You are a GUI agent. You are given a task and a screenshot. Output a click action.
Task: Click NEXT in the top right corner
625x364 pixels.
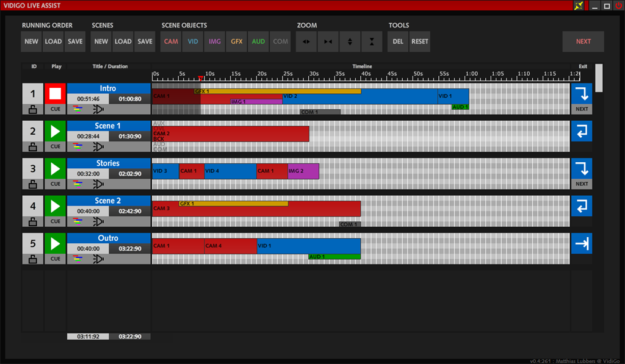click(x=583, y=41)
